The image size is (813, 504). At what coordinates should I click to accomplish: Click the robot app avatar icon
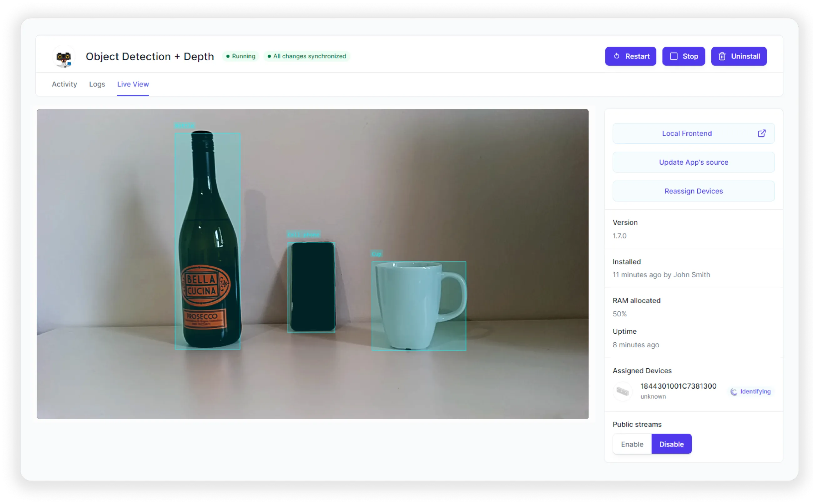coord(64,56)
